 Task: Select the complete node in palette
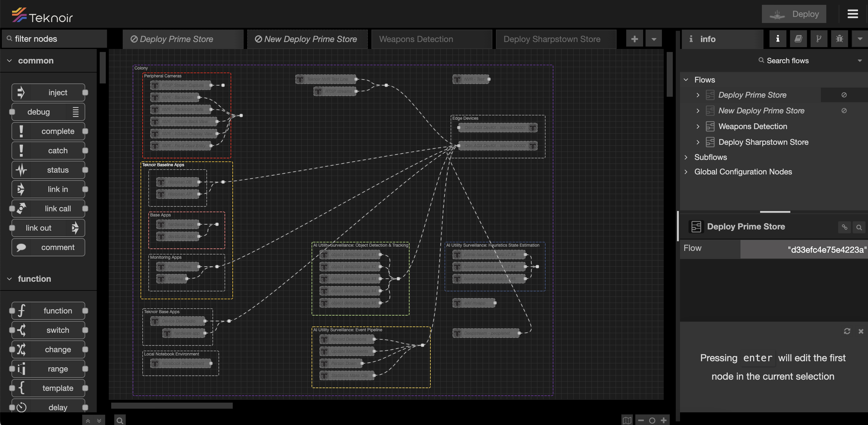click(48, 131)
